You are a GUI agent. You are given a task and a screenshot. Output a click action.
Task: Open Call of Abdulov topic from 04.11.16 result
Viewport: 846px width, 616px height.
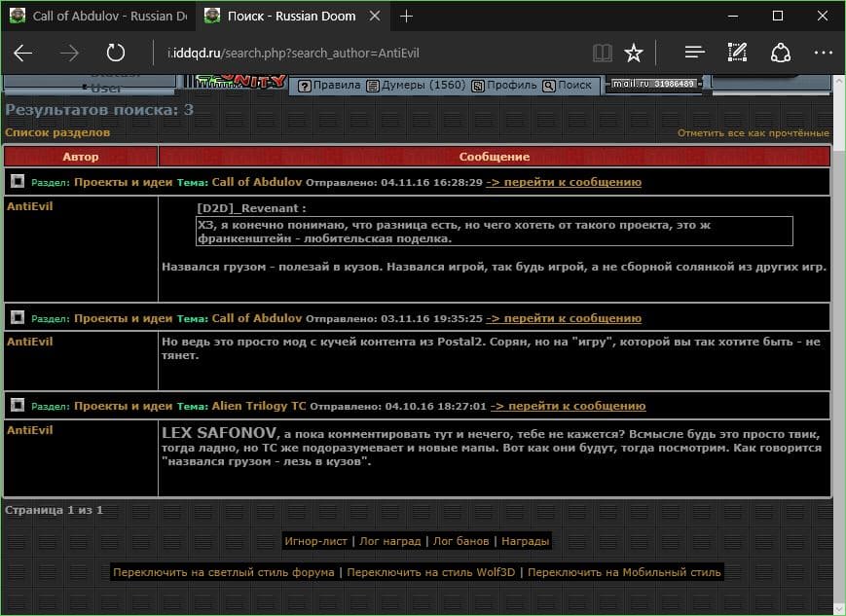257,182
